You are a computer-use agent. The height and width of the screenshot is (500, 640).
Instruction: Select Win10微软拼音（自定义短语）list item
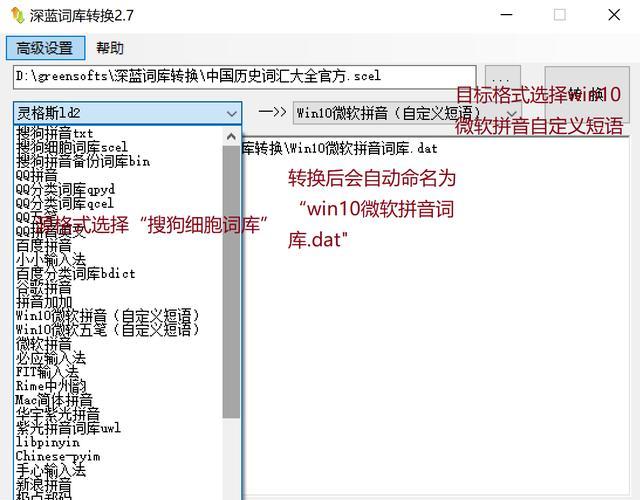click(107, 316)
